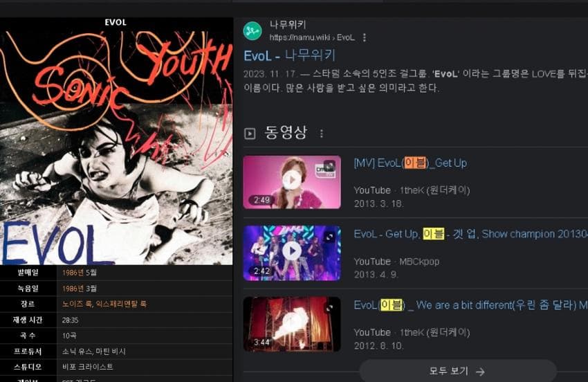The height and width of the screenshot is (382, 588).
Task: Click the expand icon on Get Up MV thumbnail
Action: tap(329, 165)
